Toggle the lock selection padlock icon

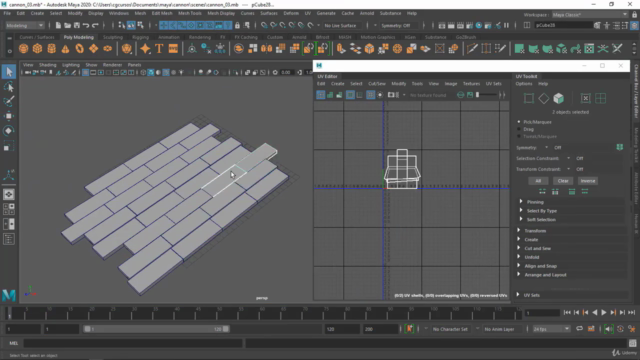click(237, 25)
